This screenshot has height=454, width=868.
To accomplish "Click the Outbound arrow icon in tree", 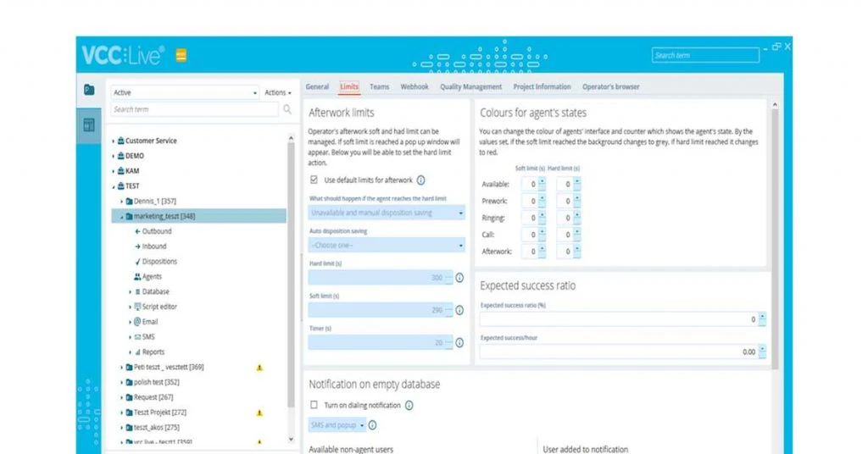I will 137,232.
